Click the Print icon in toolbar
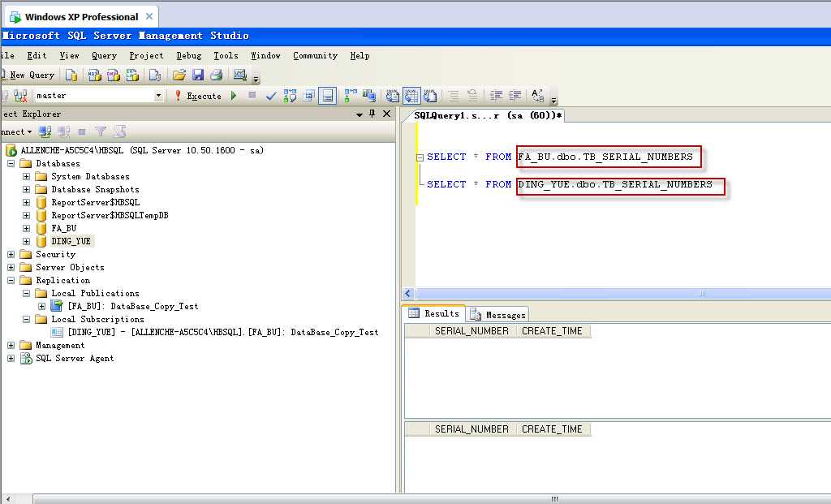831x504 pixels. pyautogui.click(x=217, y=75)
